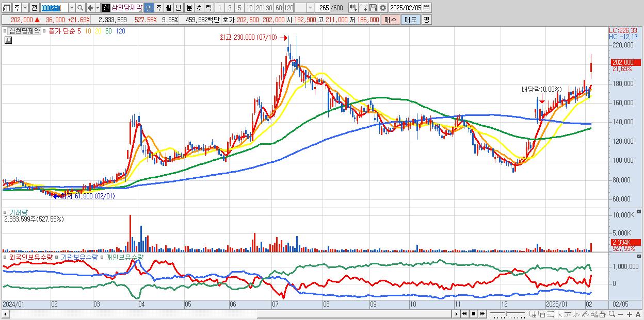Image resolution: width=644 pixels, height=320 pixels.
Task: Select the '1' interval tab
Action: click(219, 8)
